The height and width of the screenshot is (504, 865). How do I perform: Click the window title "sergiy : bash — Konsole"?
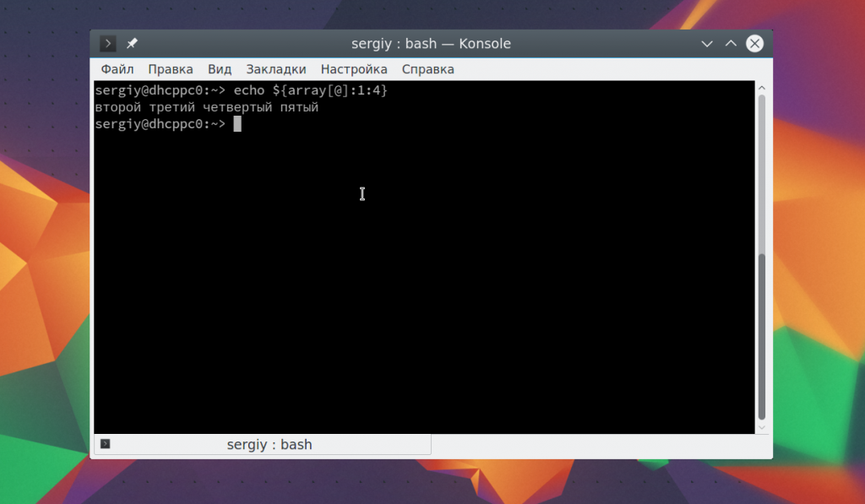click(x=431, y=44)
